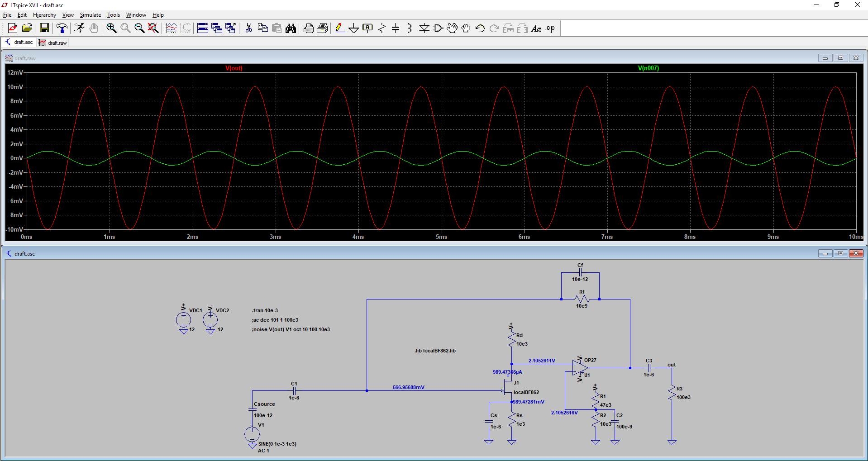Select the SPICE directive .op tool
This screenshot has height=461, width=868.
(550, 28)
